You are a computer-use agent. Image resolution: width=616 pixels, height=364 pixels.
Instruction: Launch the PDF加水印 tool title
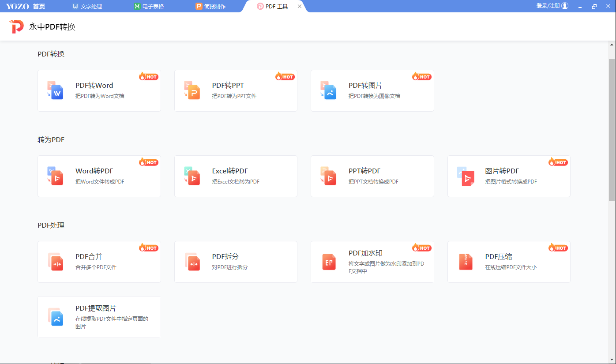(365, 253)
